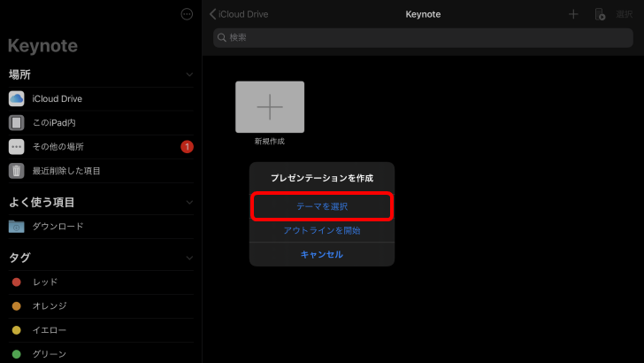The image size is (644, 363).
Task: Tap the 新規作成 plus thumbnail
Action: 270,107
